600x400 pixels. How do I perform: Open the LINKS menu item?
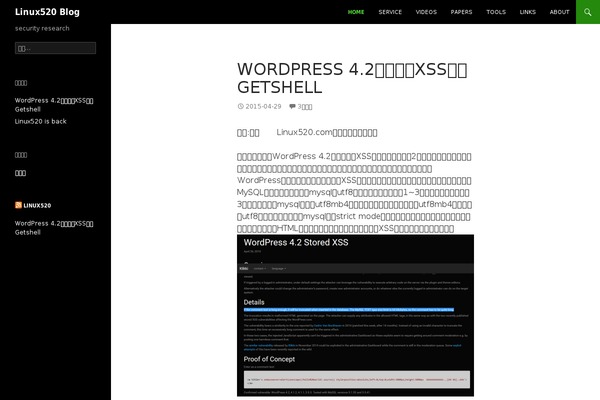[x=528, y=12]
